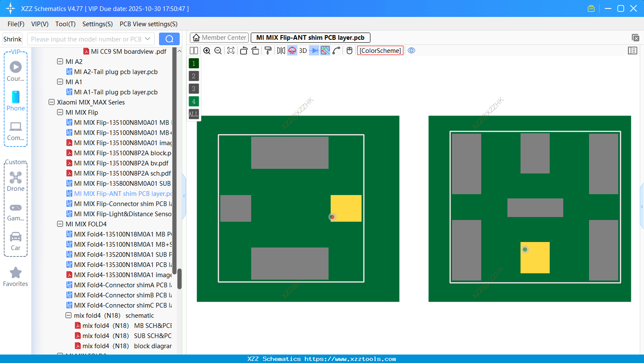Toggle the net routing display icon
This screenshot has width=644, height=363.
pyautogui.click(x=325, y=51)
